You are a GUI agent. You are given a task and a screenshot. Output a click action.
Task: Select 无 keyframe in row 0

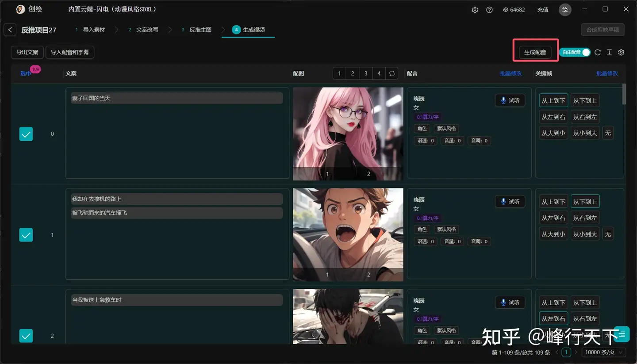[608, 133]
